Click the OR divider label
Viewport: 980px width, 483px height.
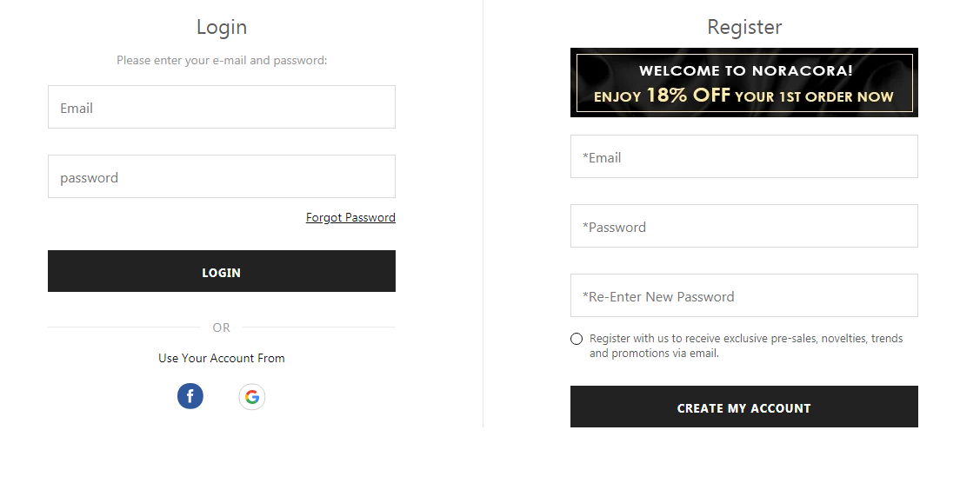(x=222, y=328)
